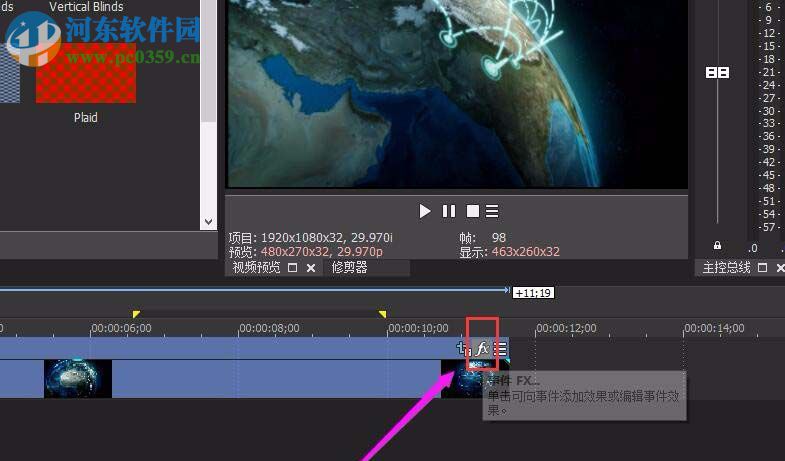Image resolution: width=785 pixels, height=461 pixels.
Task: Maximize the 视频预览 panel
Action: pyautogui.click(x=292, y=268)
